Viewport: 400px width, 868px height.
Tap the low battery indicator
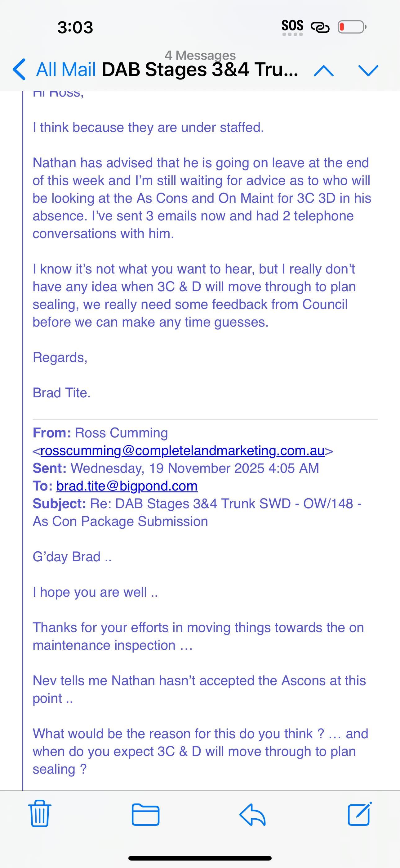point(352,27)
